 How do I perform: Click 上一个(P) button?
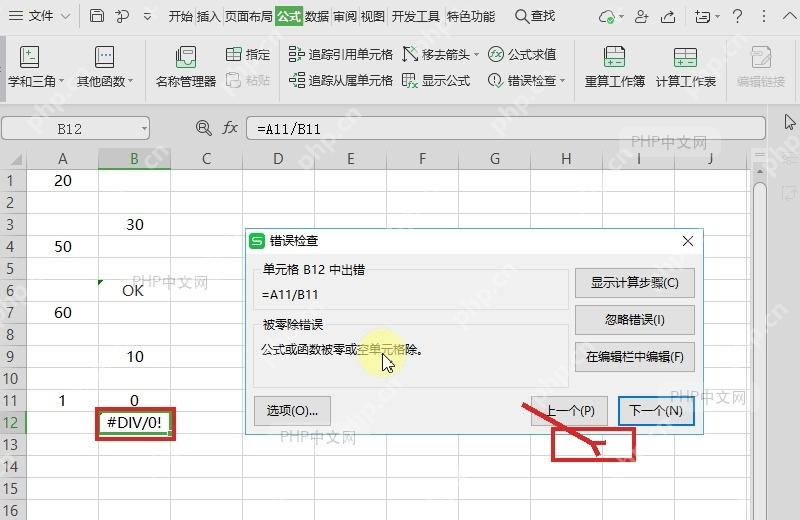pyautogui.click(x=569, y=411)
